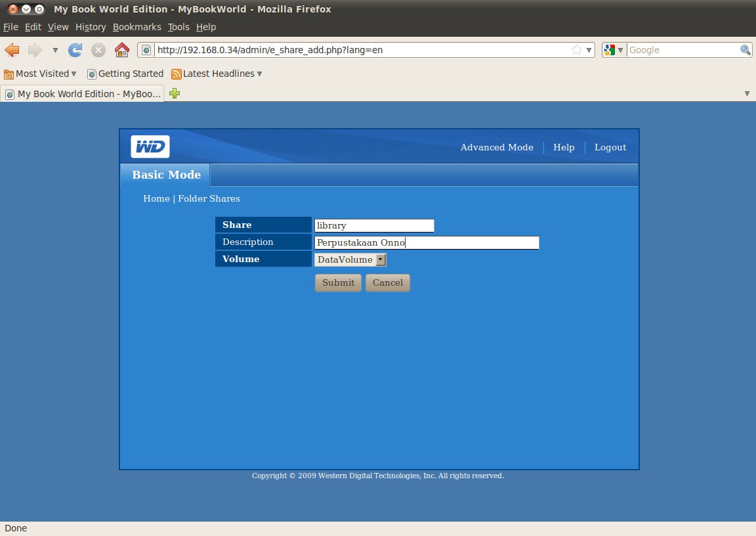Click the reload page icon
This screenshot has height=536, width=756.
tap(75, 50)
